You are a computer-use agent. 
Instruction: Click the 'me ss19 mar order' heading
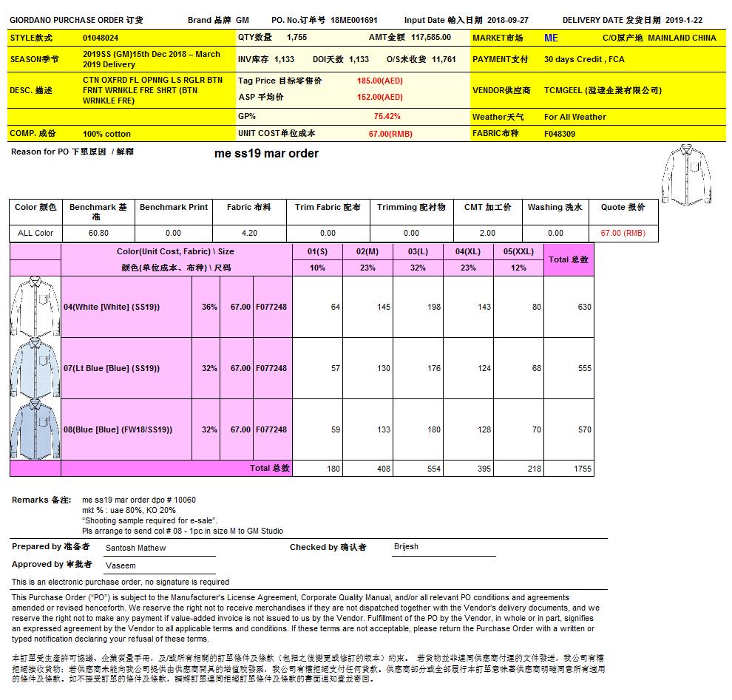(x=266, y=154)
